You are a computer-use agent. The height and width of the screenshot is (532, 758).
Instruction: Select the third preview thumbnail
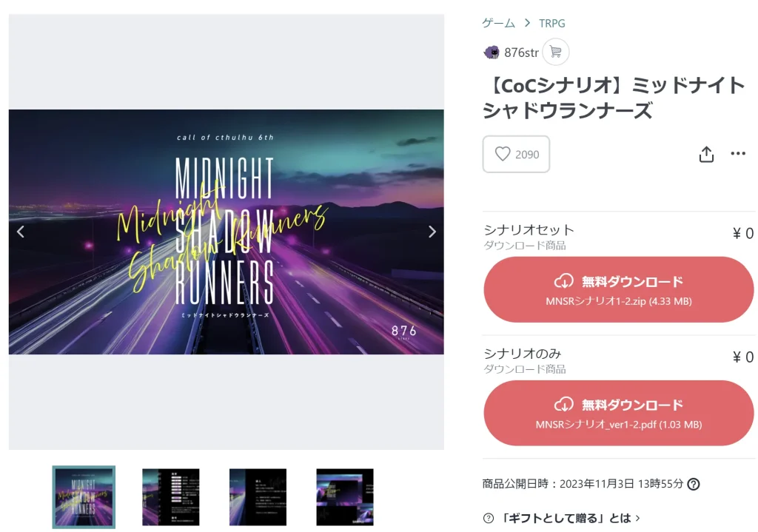[258, 497]
